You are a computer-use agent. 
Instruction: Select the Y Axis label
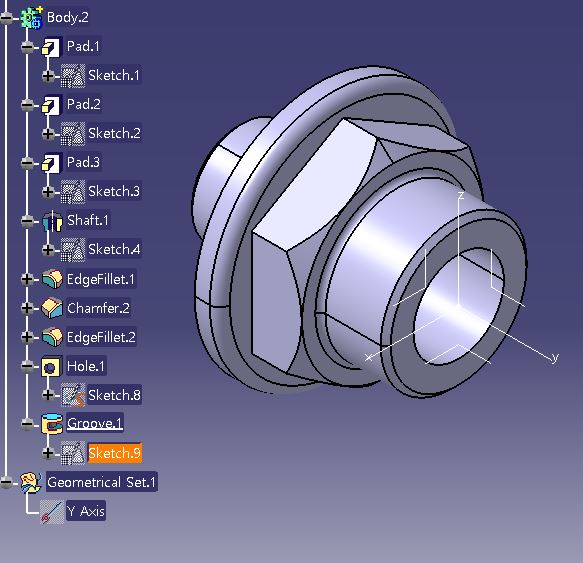pyautogui.click(x=86, y=511)
